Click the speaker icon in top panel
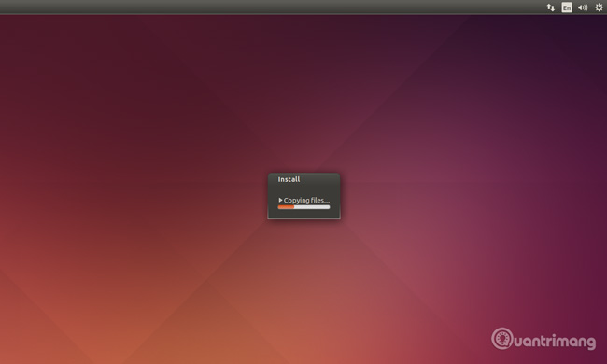607x364 pixels. (583, 7)
